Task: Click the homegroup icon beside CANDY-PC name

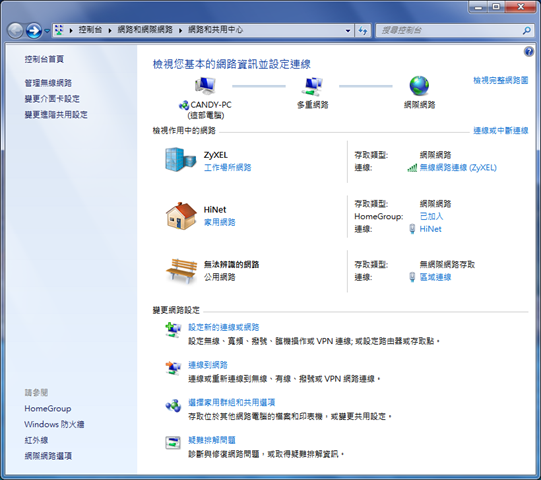Action: pos(184,105)
